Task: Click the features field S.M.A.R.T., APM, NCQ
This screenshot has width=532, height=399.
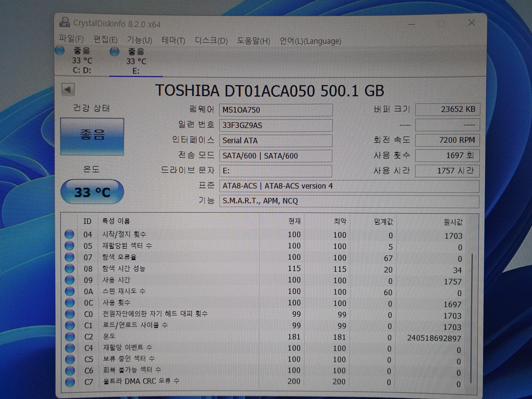Action: [349, 201]
